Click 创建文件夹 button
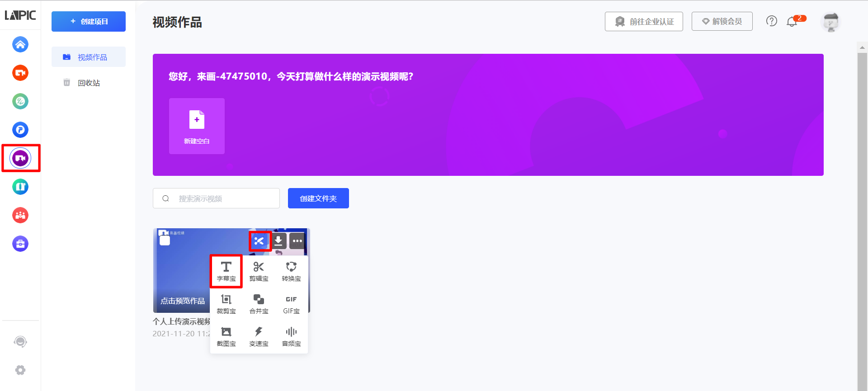This screenshot has width=868, height=391. pyautogui.click(x=318, y=198)
